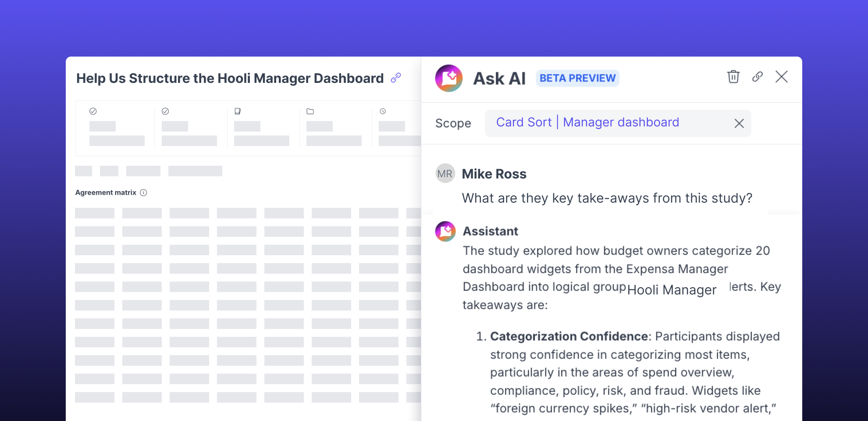Click the clock stat icon

(x=383, y=111)
